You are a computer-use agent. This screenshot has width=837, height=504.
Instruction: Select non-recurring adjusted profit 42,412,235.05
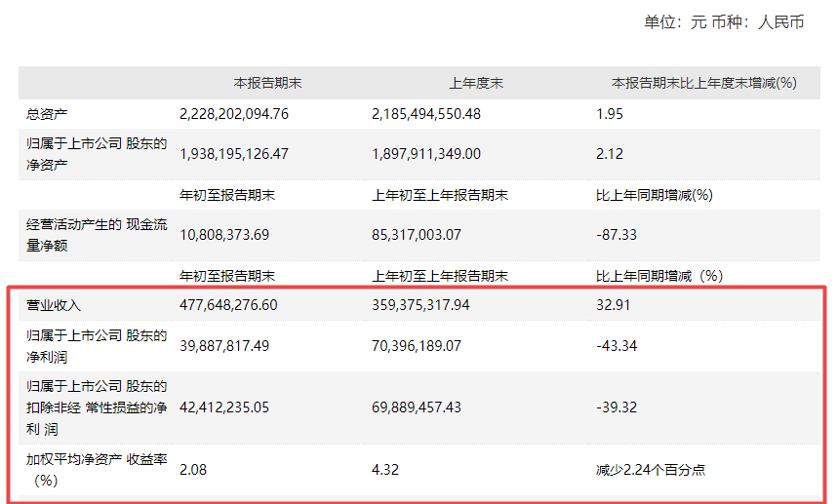[x=224, y=407]
